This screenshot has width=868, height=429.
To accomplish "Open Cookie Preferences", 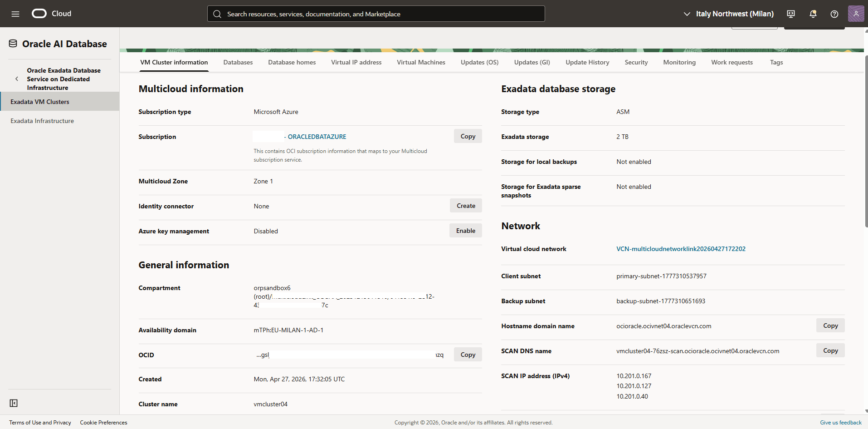I will click(x=103, y=423).
